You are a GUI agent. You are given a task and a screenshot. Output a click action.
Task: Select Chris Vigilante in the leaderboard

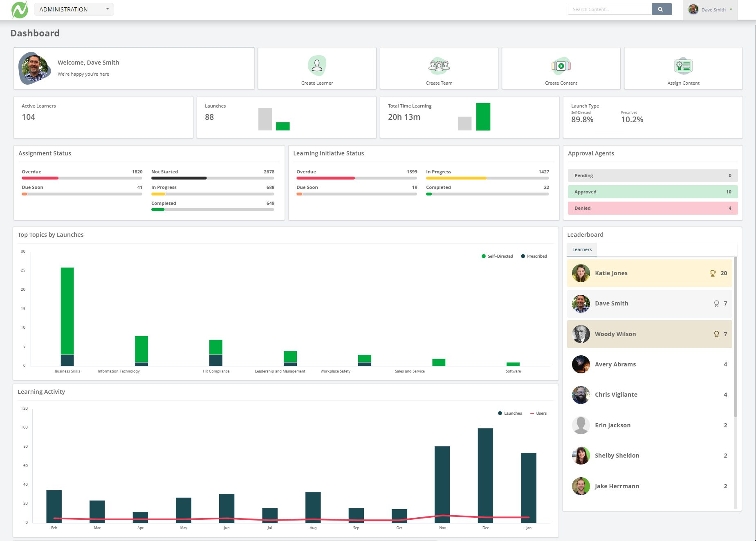pyautogui.click(x=650, y=395)
